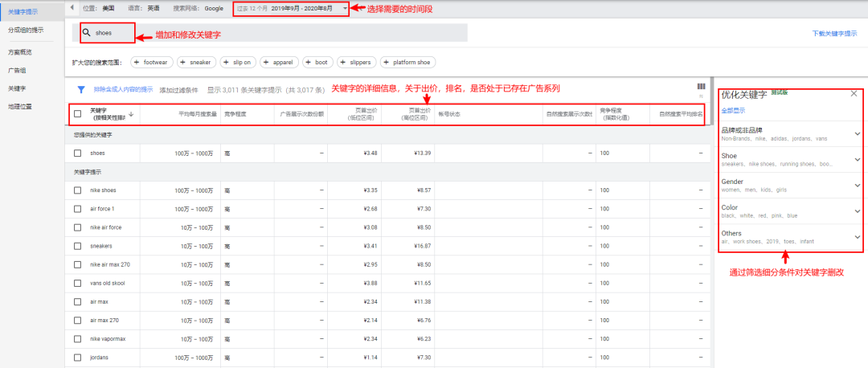
Task: Click the blue filter funnel icon
Action: click(81, 89)
